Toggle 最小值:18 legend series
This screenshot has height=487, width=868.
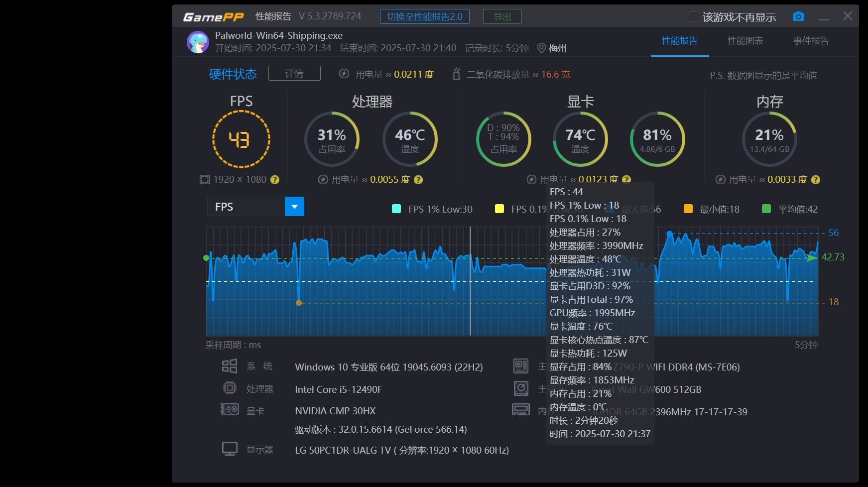coord(712,209)
